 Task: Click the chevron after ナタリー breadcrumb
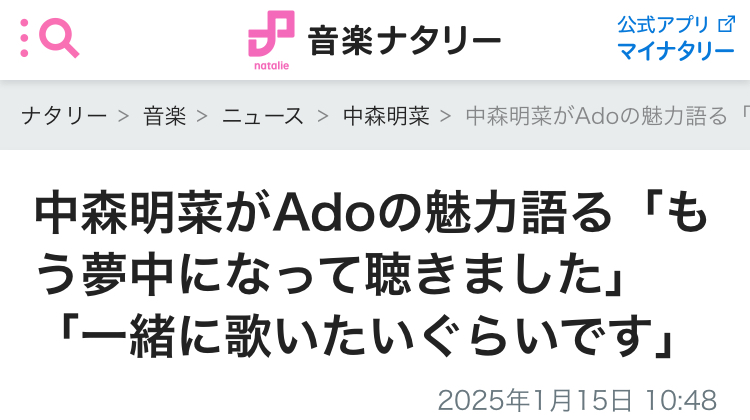(x=124, y=116)
